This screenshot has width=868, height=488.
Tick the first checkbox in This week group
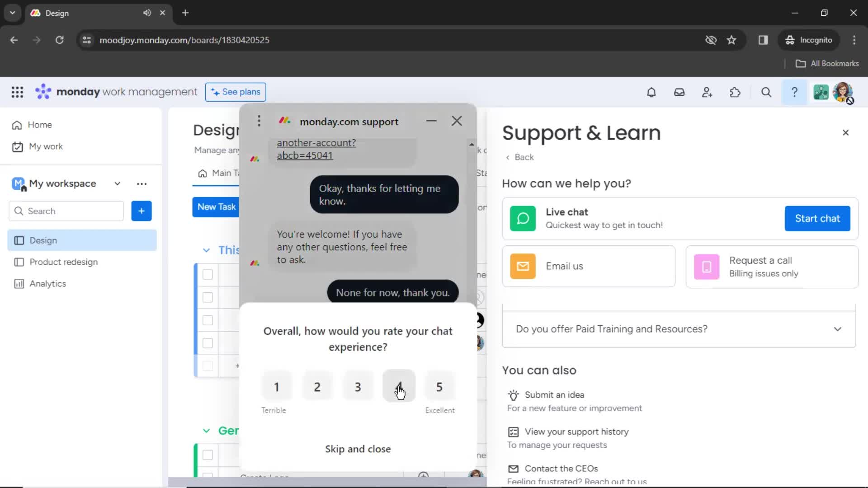click(x=208, y=274)
